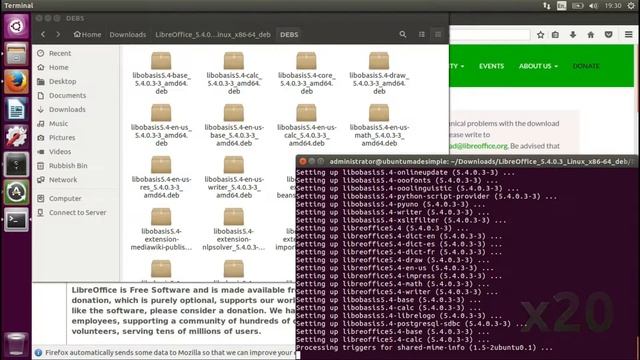Select the Terminal icon in the launcher
Screen dimensions: 640x360
click(x=16, y=220)
